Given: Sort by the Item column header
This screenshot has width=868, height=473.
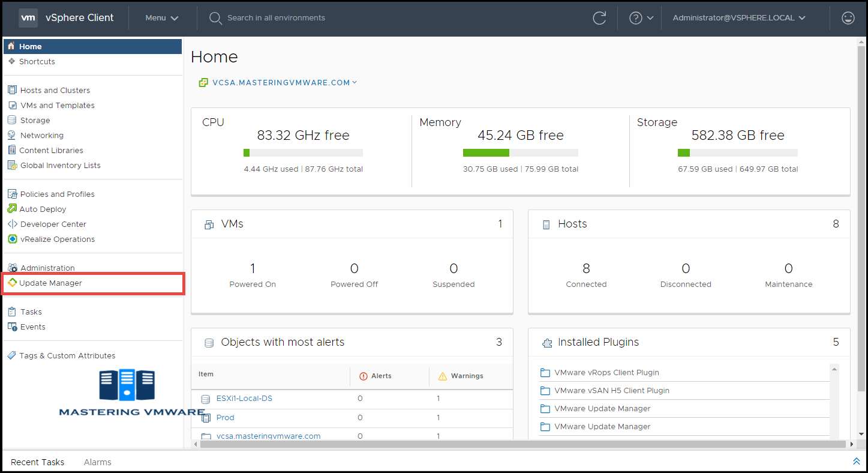Looking at the screenshot, I should click(206, 374).
